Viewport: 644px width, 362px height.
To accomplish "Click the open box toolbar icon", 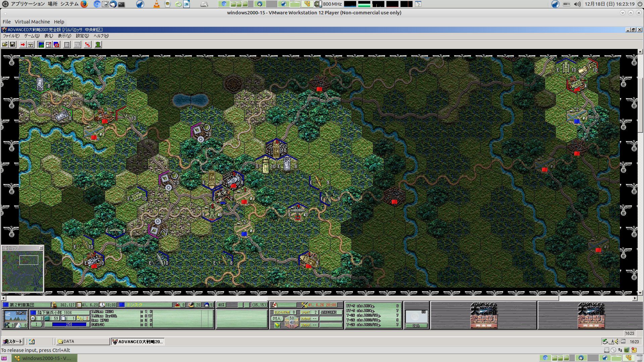I will click(31, 45).
